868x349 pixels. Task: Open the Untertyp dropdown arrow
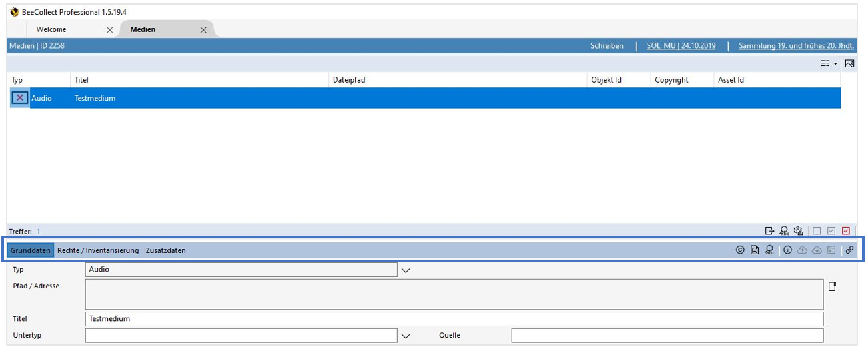pyautogui.click(x=405, y=336)
